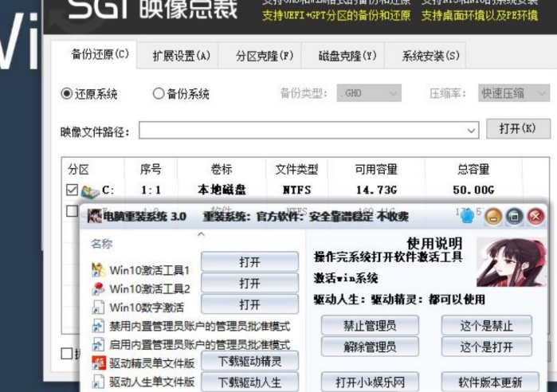Click the 卷标 column header
This screenshot has width=557, height=392.
(x=222, y=170)
